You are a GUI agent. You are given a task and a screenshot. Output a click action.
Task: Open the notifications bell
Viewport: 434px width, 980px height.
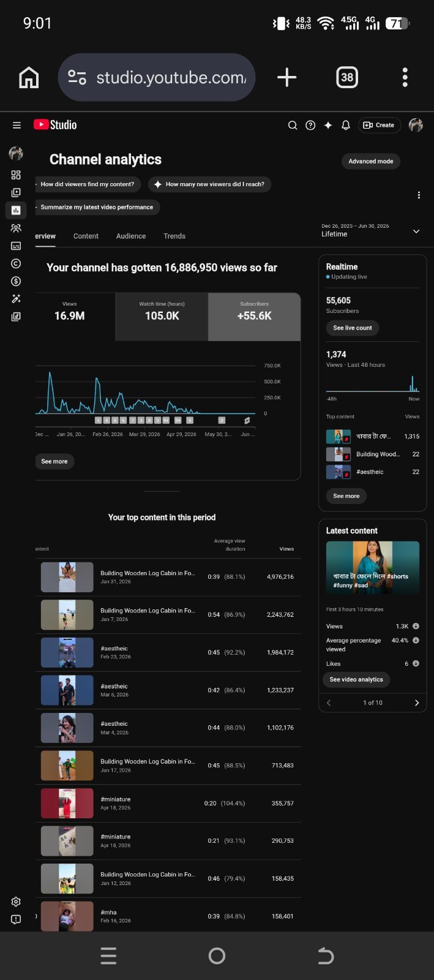tap(346, 125)
